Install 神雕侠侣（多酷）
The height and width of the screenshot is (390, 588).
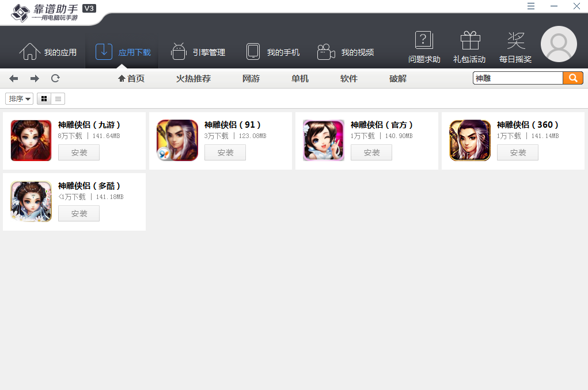click(x=79, y=213)
